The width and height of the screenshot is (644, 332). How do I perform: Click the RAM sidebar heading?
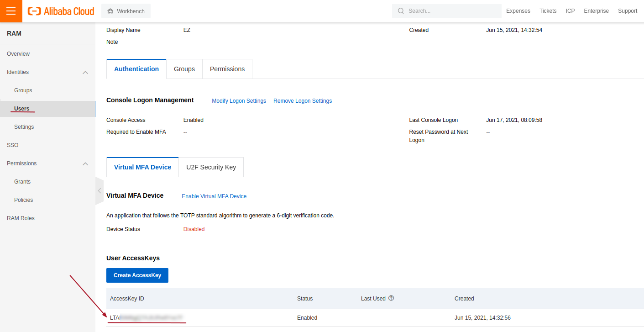click(x=14, y=33)
